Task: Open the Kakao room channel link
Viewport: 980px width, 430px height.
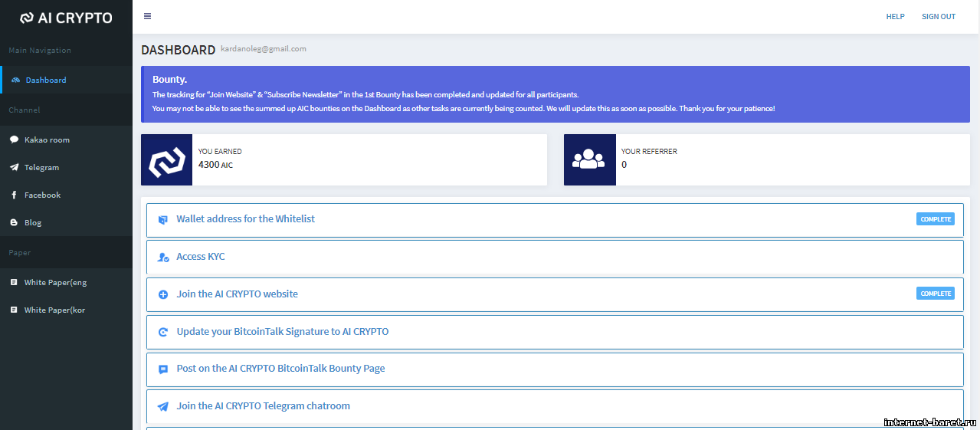Action: click(x=66, y=140)
